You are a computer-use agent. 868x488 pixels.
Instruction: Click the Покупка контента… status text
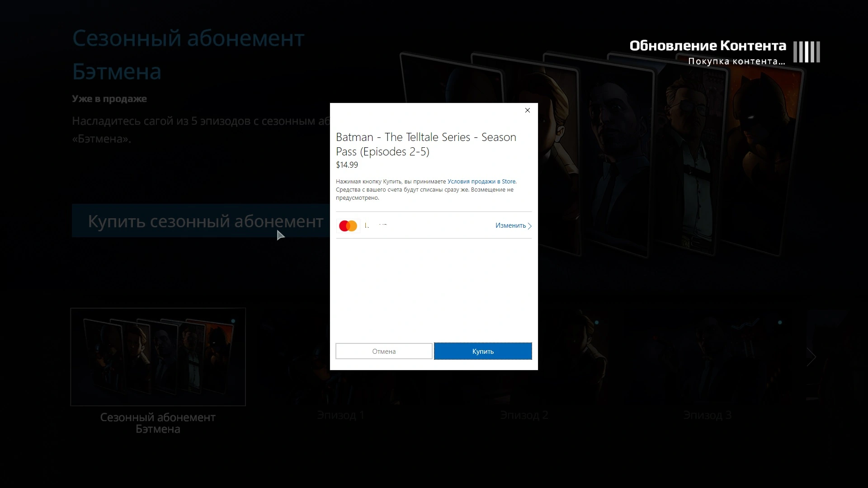(x=736, y=61)
